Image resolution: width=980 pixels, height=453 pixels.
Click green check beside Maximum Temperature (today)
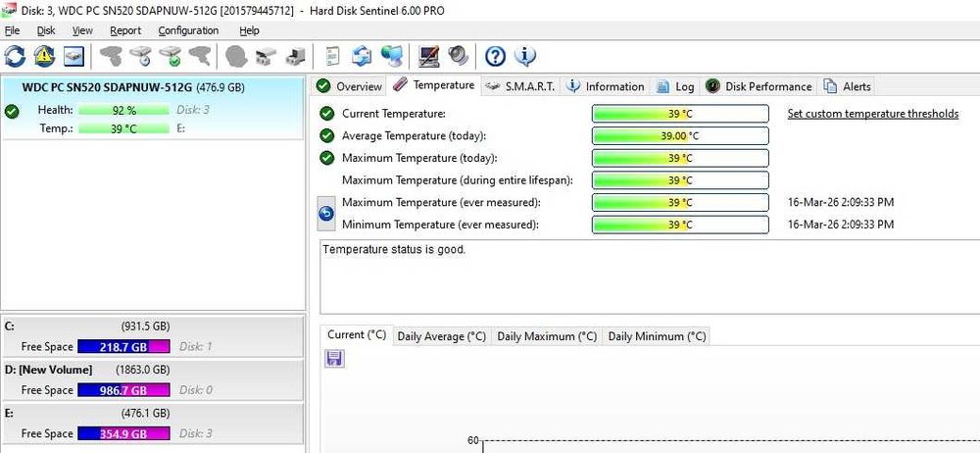click(x=326, y=158)
